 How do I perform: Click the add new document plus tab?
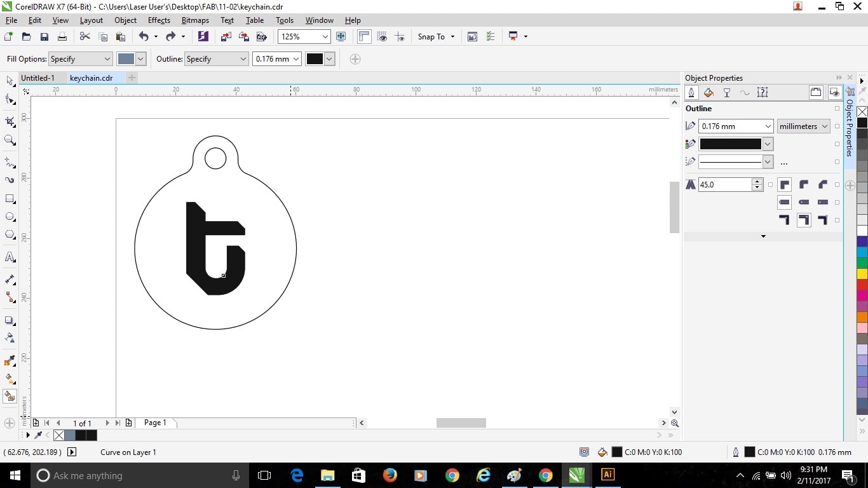pos(132,78)
